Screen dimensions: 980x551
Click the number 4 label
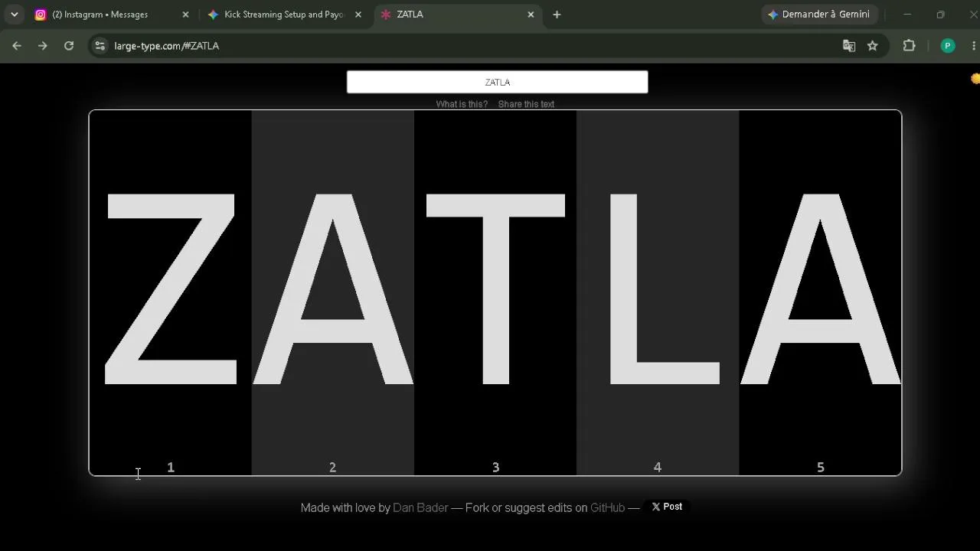pos(657,467)
